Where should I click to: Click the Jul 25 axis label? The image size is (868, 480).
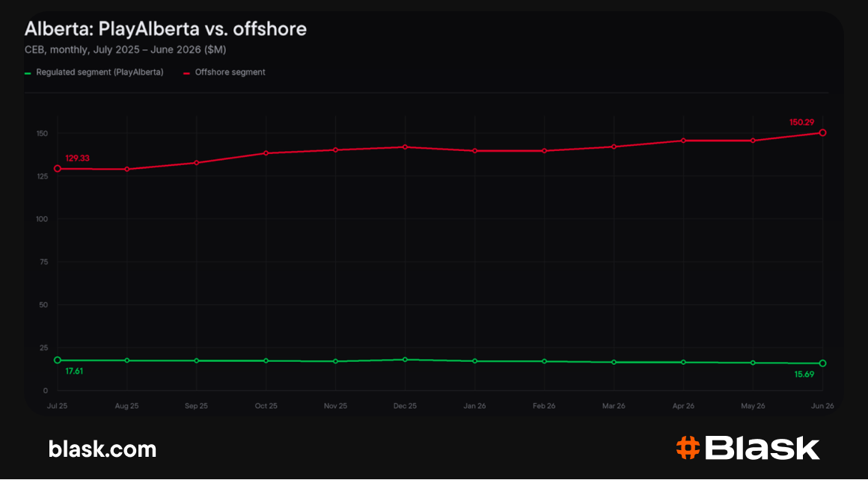(58, 406)
